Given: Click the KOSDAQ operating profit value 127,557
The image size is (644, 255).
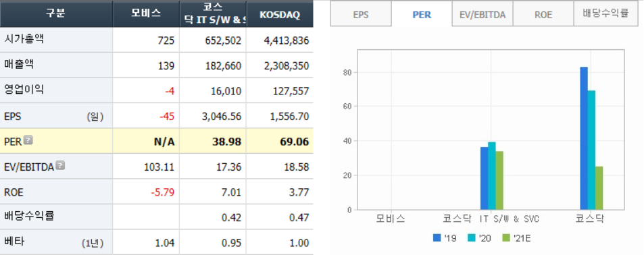Looking at the screenshot, I should (292, 92).
